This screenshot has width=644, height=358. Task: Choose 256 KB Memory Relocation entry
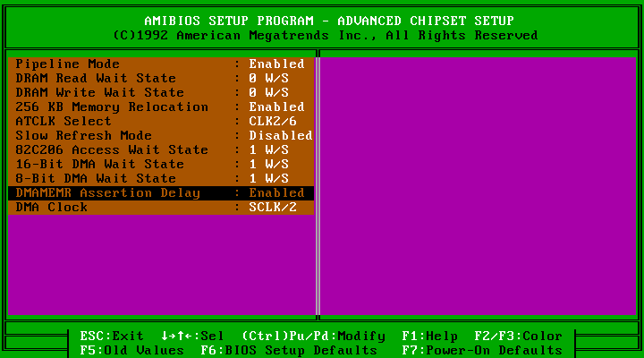coord(112,107)
